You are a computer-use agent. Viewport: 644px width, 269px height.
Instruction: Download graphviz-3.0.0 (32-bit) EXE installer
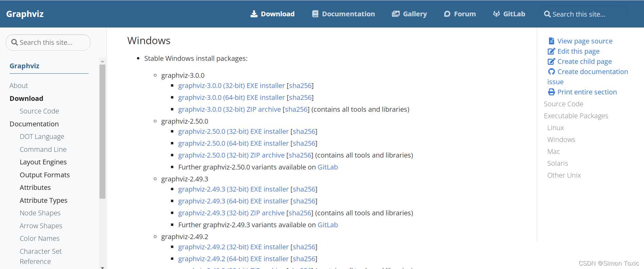(x=231, y=86)
